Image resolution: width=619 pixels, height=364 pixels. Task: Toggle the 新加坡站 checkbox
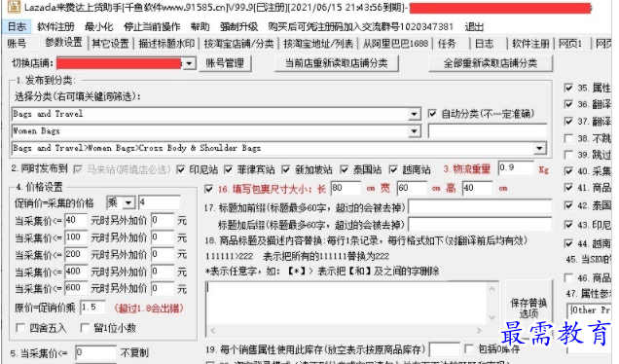coord(286,169)
